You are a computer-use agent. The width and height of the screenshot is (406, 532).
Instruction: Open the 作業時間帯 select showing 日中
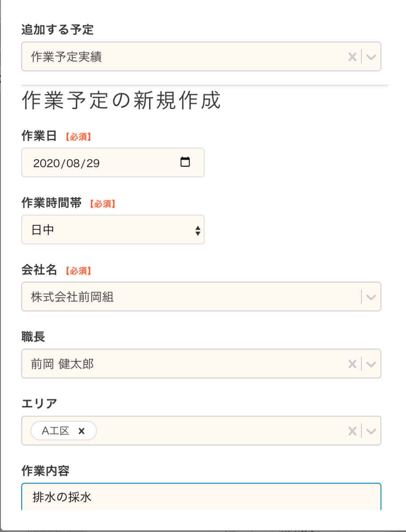(x=113, y=230)
